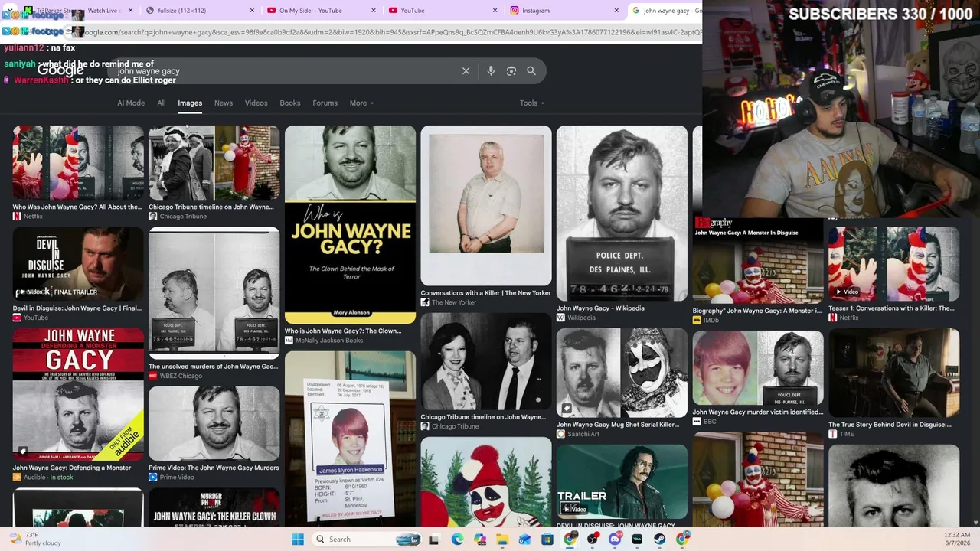Switch to the AI Mode tab
This screenshot has width=980, height=551.
pos(131,103)
